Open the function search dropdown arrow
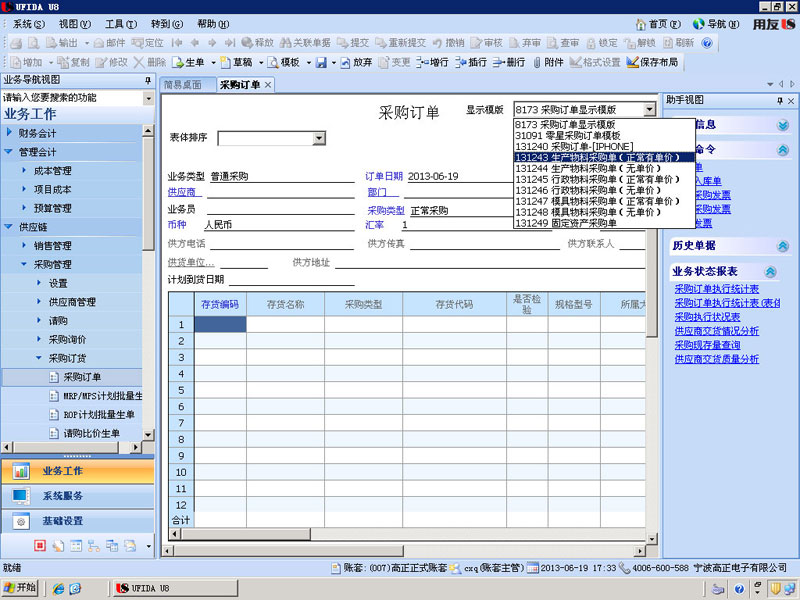The height and width of the screenshot is (600, 800). pos(148,98)
